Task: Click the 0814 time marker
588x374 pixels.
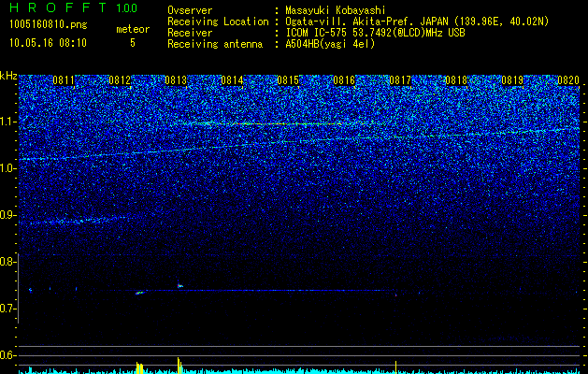Action: [x=232, y=79]
